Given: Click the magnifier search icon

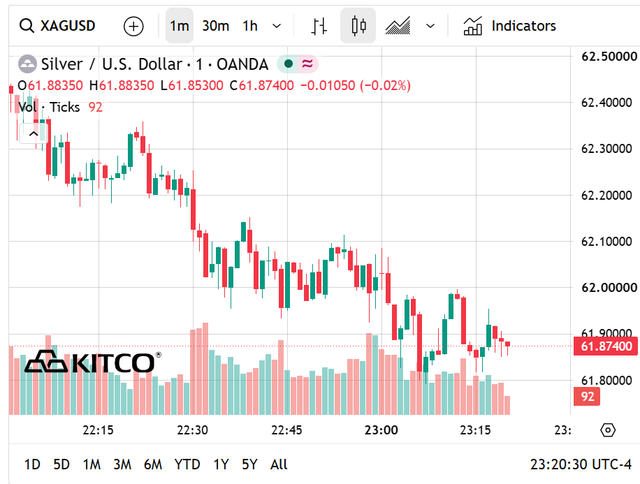Looking at the screenshot, I should pos(27,26).
